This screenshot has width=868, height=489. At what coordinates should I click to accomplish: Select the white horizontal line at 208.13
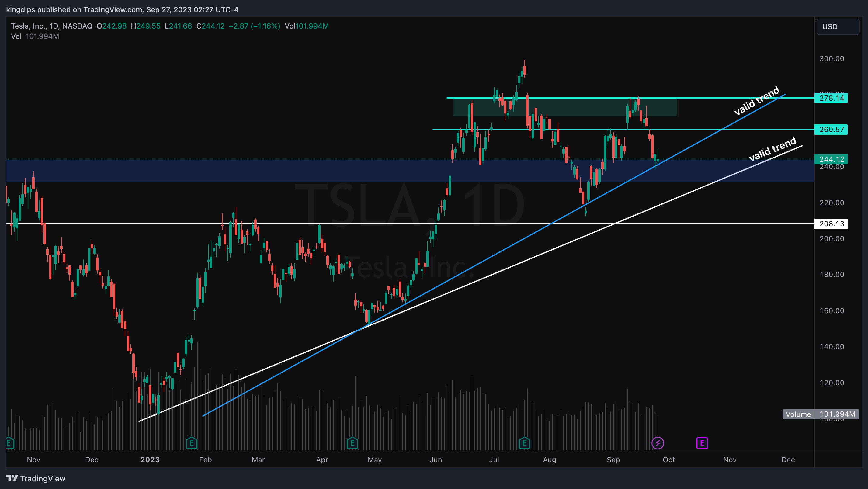(410, 224)
